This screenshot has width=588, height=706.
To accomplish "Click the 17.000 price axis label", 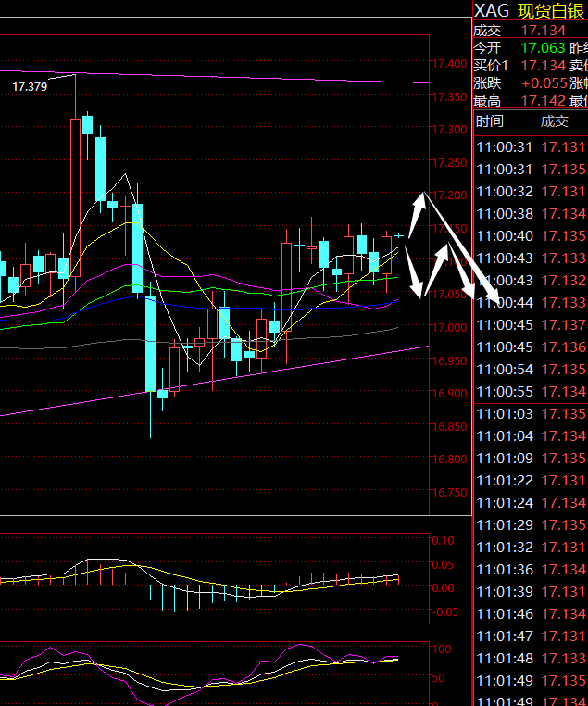I will coord(449,327).
